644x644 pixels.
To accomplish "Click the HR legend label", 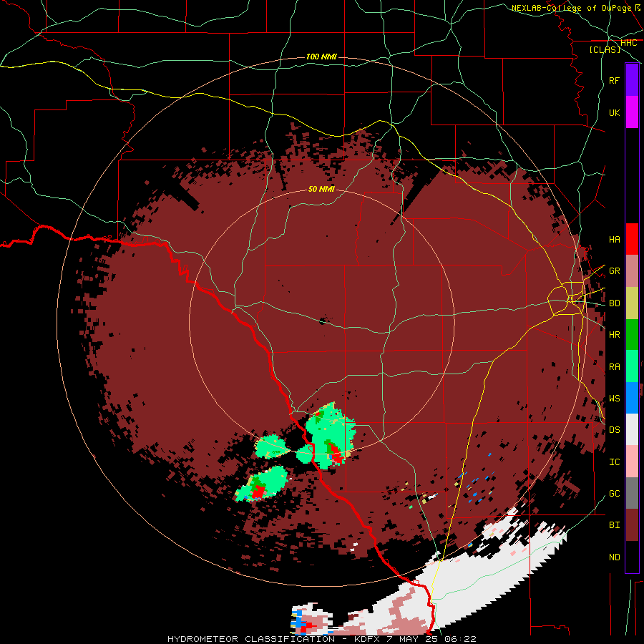I will point(614,335).
